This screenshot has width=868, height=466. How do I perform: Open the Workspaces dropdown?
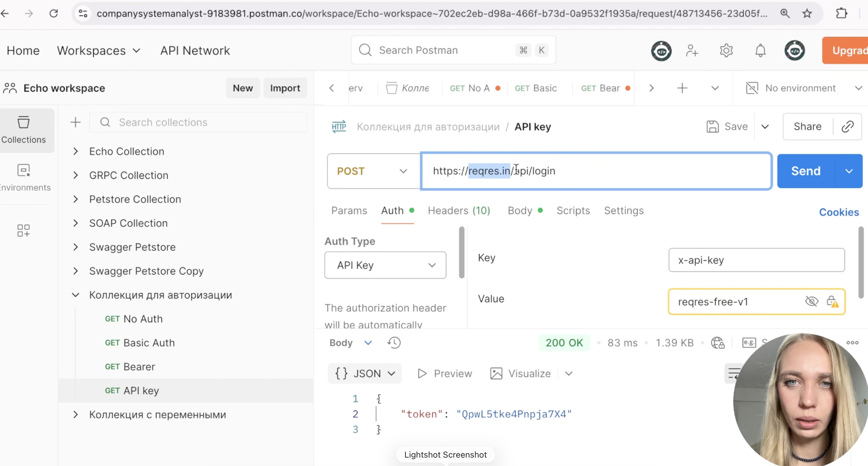(x=98, y=51)
